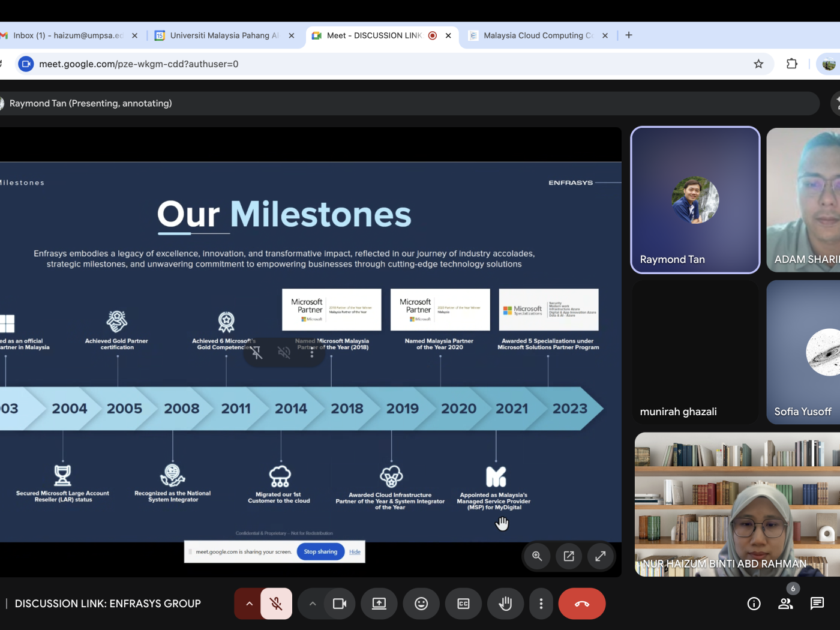Open presentation in new window icon
The height and width of the screenshot is (630, 840).
(x=569, y=556)
